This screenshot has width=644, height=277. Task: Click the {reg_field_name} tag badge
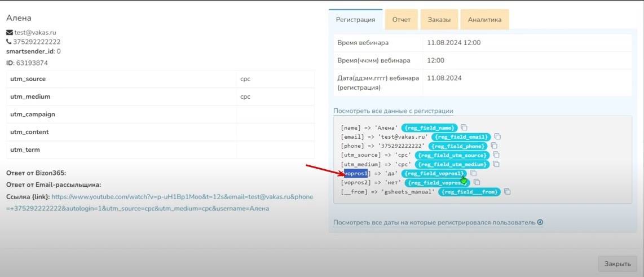pyautogui.click(x=429, y=127)
